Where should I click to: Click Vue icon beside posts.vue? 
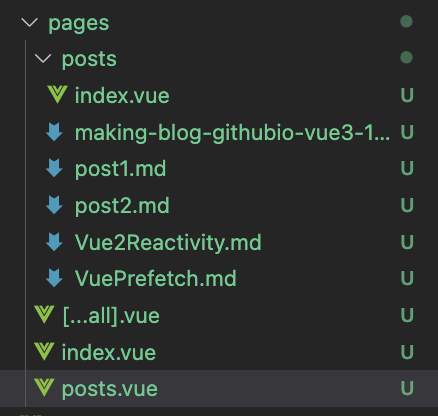click(x=44, y=388)
